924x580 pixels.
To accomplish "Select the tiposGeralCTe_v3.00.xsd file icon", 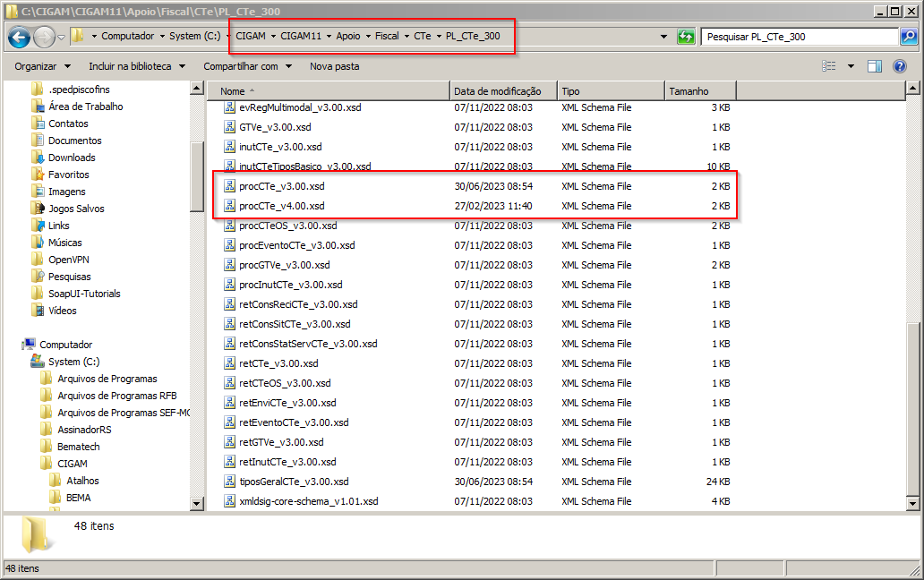I will coord(230,481).
